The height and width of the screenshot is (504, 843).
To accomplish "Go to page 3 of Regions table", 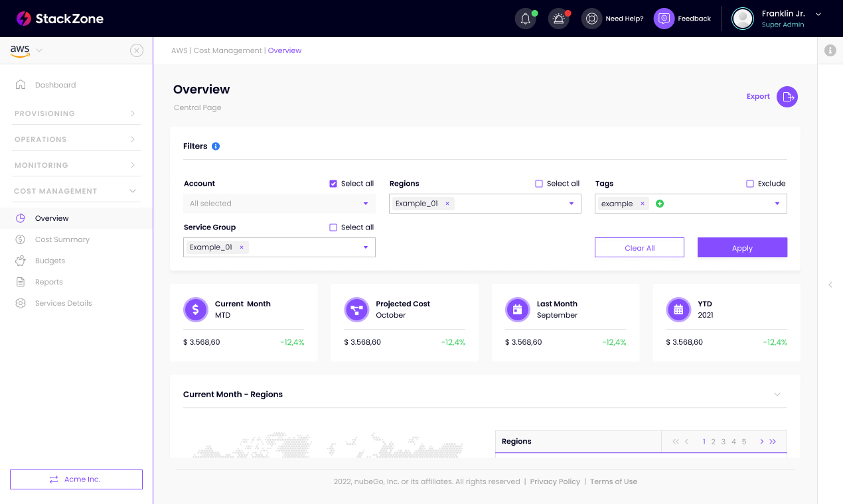I will [x=724, y=442].
